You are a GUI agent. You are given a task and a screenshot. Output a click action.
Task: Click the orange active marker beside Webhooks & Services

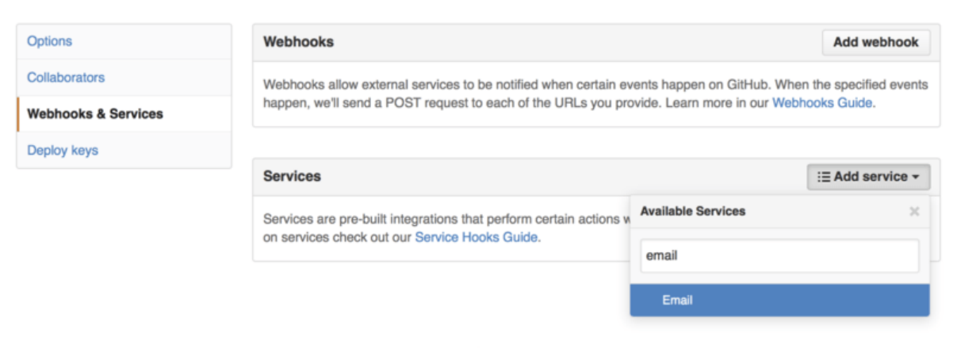(18, 114)
